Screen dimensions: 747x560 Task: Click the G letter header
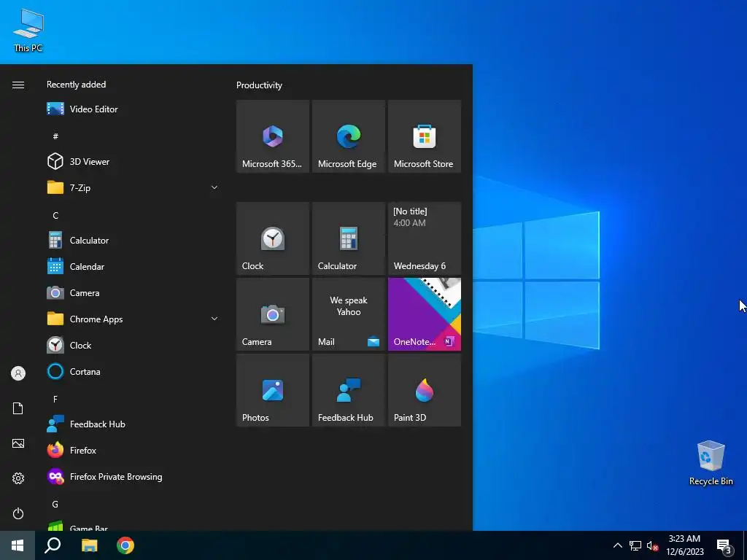(55, 504)
